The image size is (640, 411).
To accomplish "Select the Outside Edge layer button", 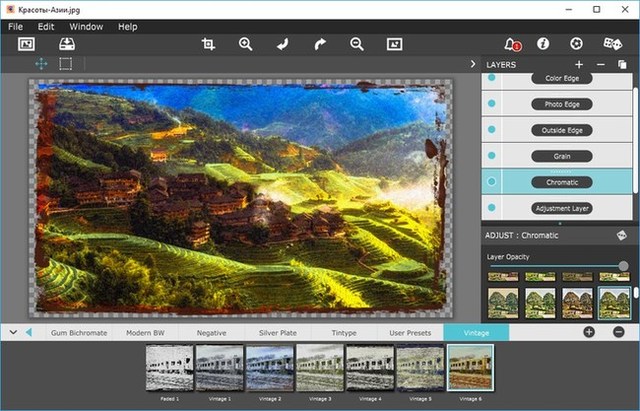I will pos(562,130).
